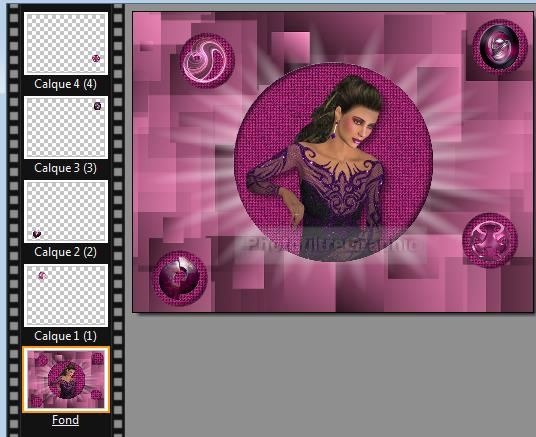Click the cracked sphere button in canvas bottom-left

tap(179, 278)
